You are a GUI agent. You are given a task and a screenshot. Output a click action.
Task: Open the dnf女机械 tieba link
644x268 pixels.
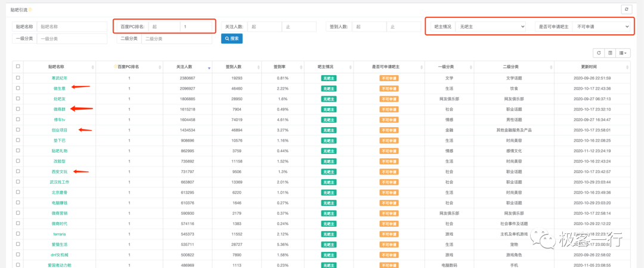point(59,254)
